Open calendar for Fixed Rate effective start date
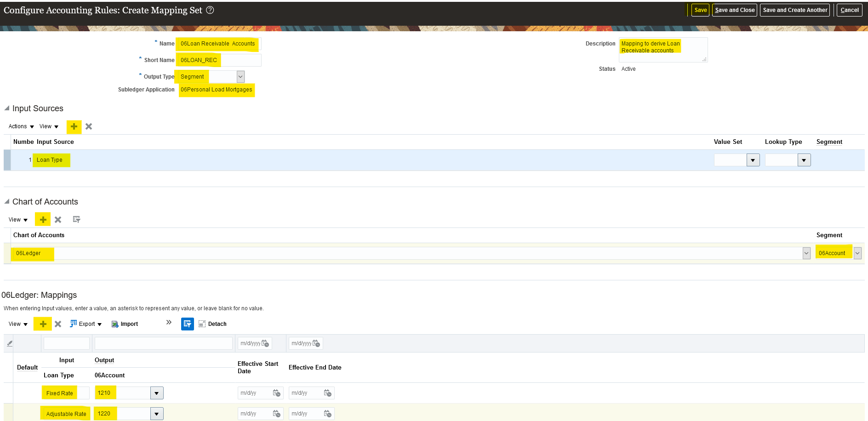The width and height of the screenshot is (868, 421). click(276, 393)
